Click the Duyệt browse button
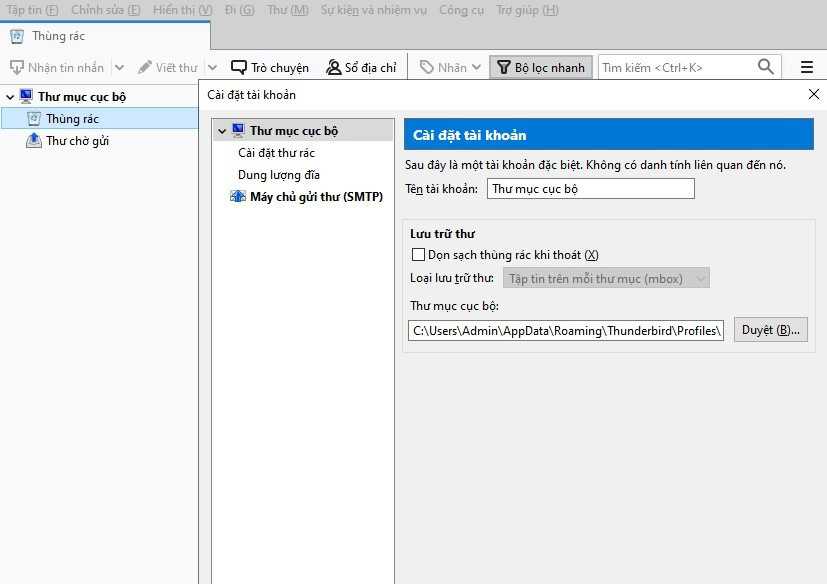The width and height of the screenshot is (827, 584). coord(770,330)
